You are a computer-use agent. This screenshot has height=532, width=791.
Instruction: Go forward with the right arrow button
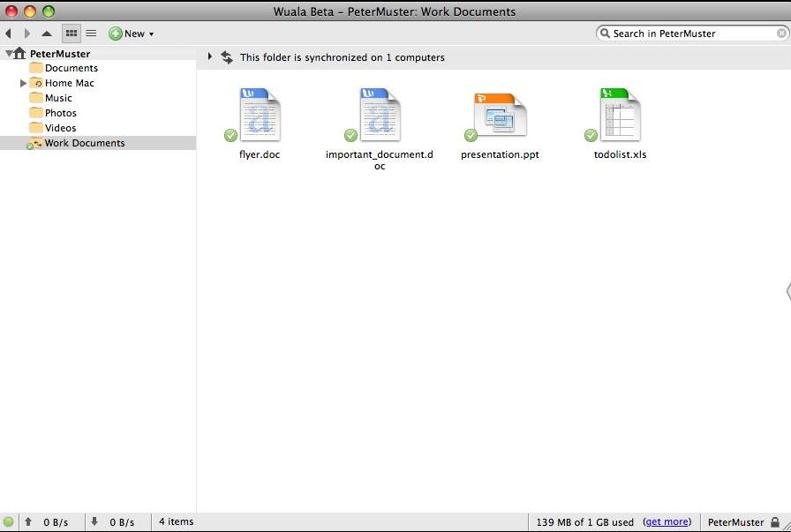pyautogui.click(x=26, y=34)
